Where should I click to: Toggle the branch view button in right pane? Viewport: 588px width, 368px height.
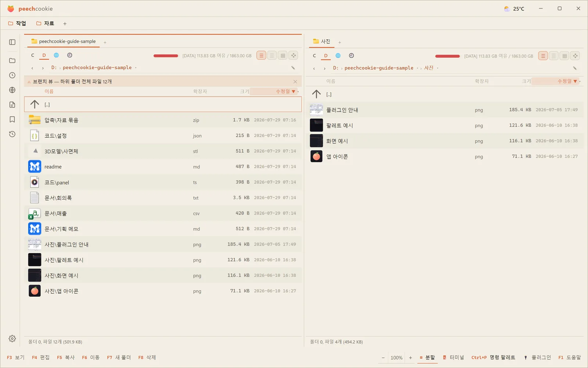tap(575, 56)
